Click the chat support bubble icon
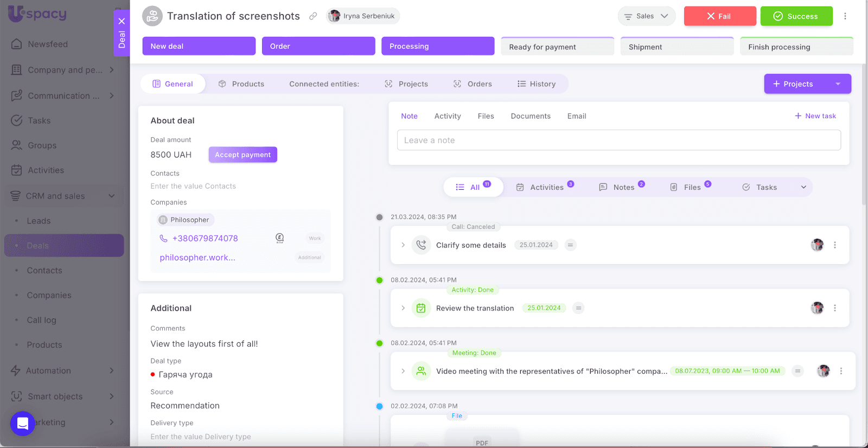868x448 pixels. click(x=23, y=424)
